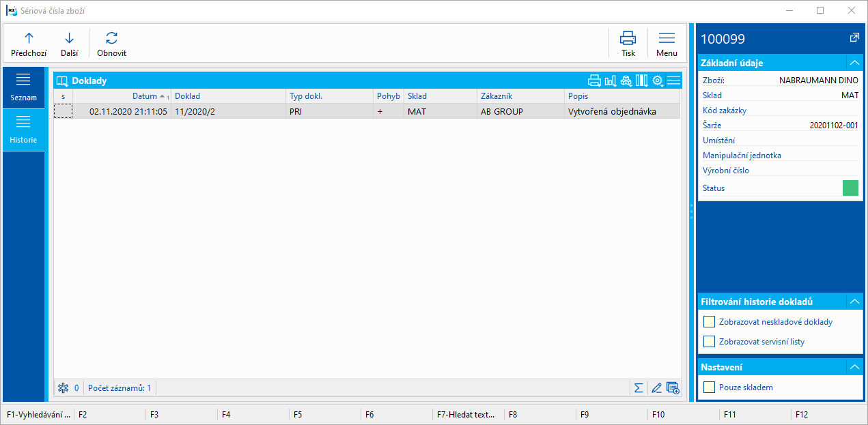
Task: Collapse Filtrování historie dokladů section
Action: pos(854,301)
